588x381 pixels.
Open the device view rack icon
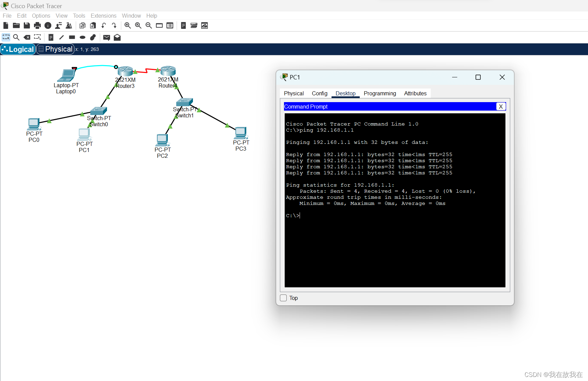[194, 25]
